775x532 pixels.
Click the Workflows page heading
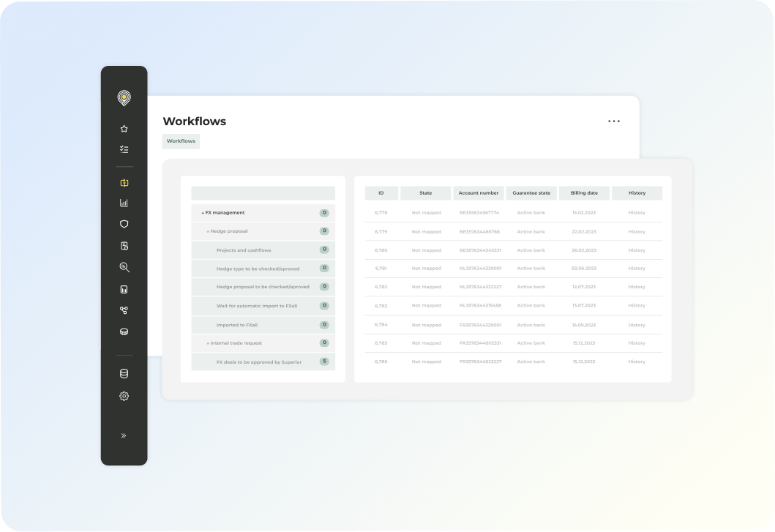[x=194, y=121]
